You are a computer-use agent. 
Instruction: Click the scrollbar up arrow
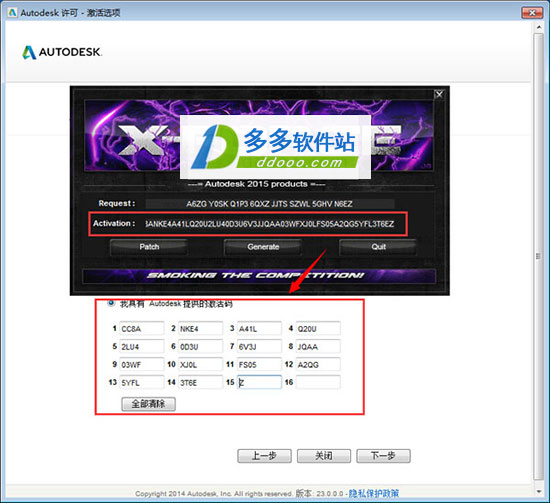tap(538, 27)
